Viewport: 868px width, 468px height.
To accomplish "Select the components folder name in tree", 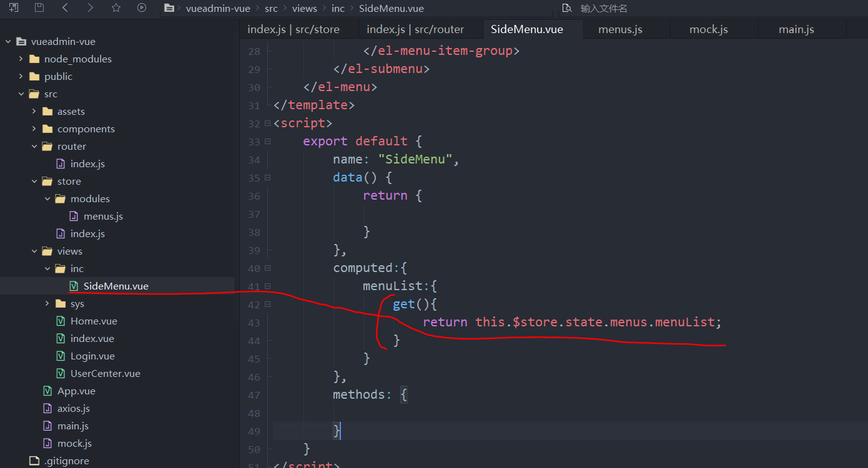I will coord(86,129).
